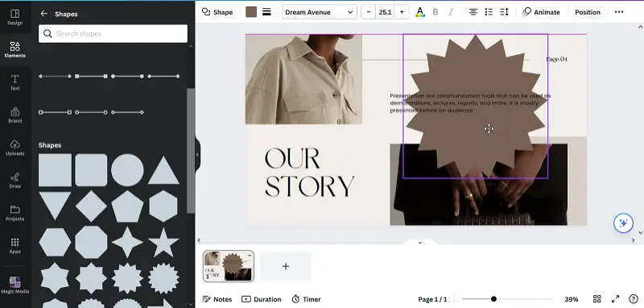
Task: Select page 1 thumbnail
Action: click(x=229, y=266)
